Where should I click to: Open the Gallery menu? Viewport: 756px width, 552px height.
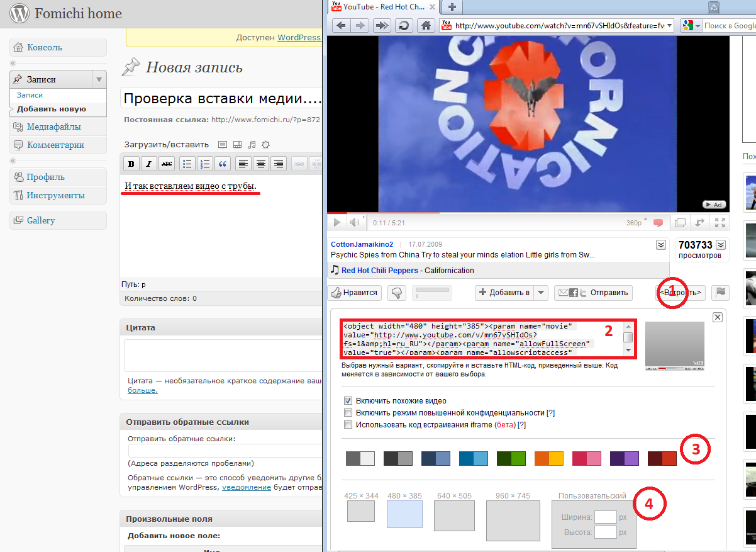[x=58, y=220]
